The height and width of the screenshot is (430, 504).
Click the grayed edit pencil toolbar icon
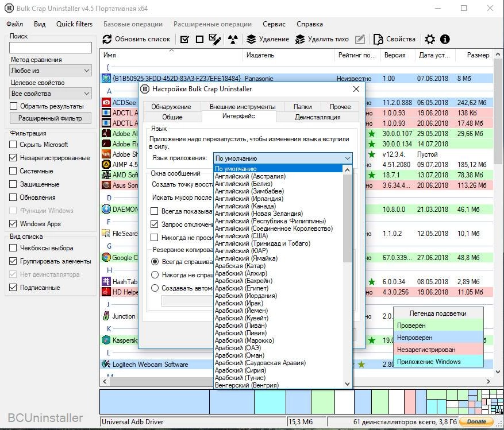(360, 39)
